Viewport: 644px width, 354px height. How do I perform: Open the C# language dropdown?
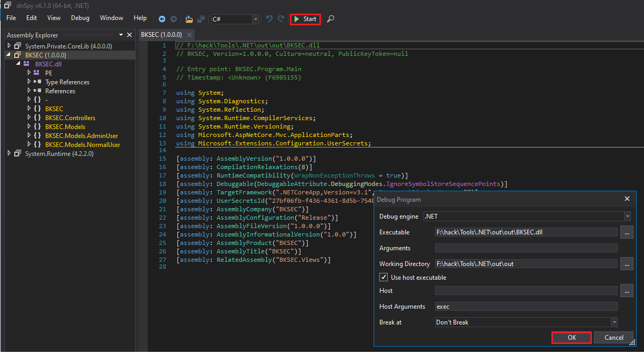click(x=235, y=19)
